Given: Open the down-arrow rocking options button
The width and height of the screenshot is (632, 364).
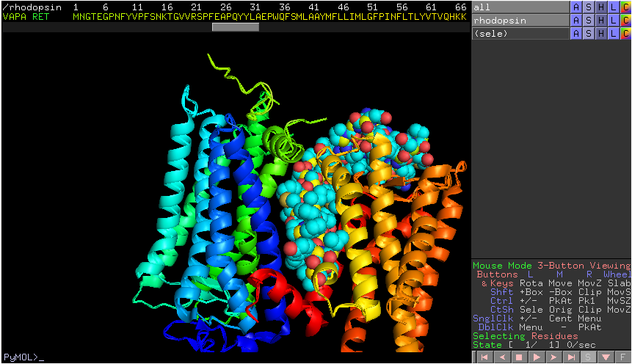Looking at the screenshot, I should pos(606,357).
